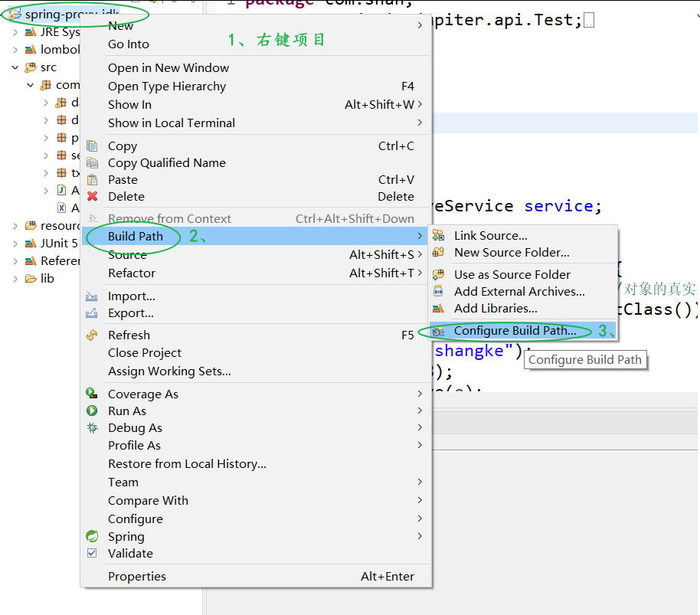Viewport: 700px width, 615px height.
Task: Click the Refresh arrows icon
Action: tap(92, 335)
